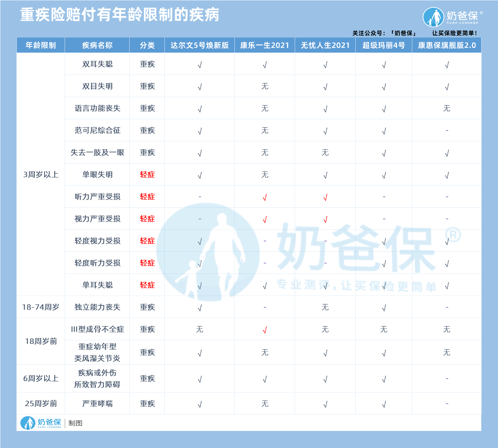Click 无忧人生2021 无 cell for 独立能力丧失
This screenshot has height=448, width=498.
325,307
